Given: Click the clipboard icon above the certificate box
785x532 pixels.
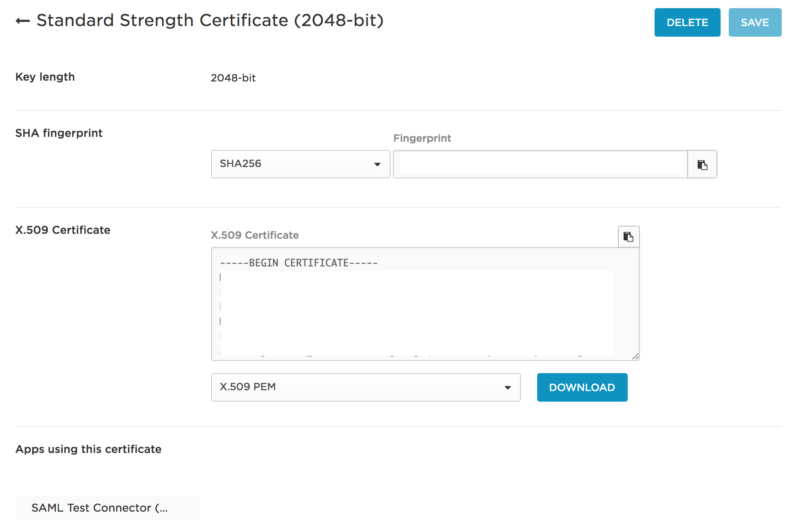Looking at the screenshot, I should [628, 237].
